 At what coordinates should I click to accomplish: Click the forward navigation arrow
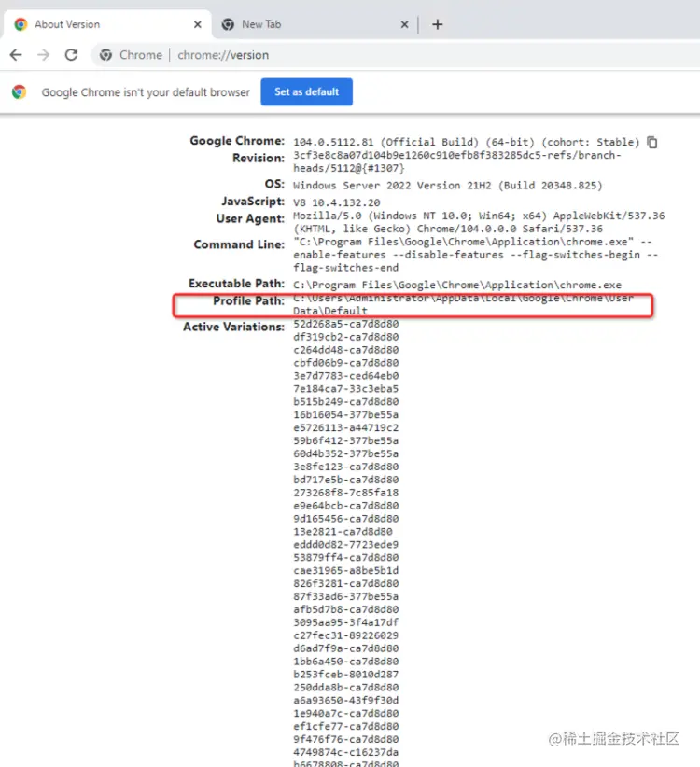[44, 55]
